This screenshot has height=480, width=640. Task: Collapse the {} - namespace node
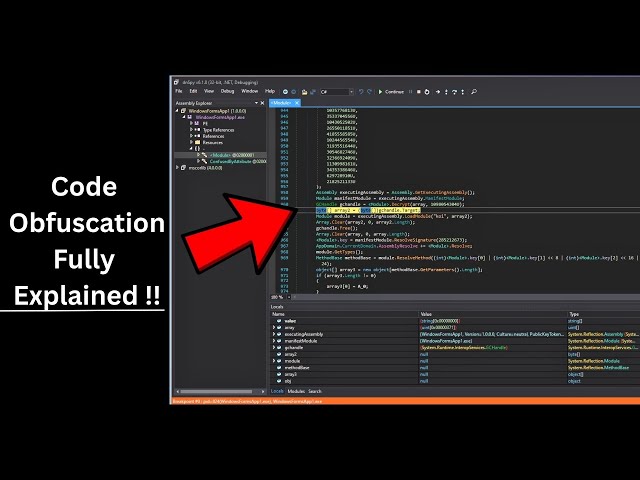[191, 149]
